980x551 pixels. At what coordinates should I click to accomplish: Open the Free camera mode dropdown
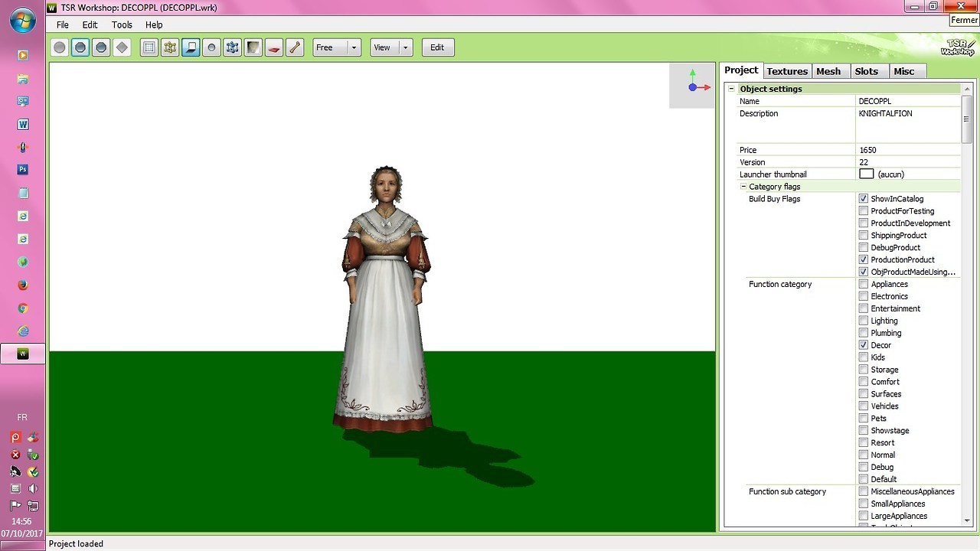(354, 47)
